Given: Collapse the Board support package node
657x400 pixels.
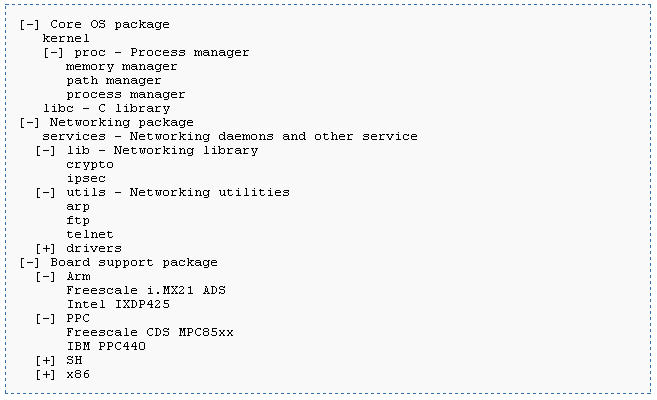Looking at the screenshot, I should click(x=29, y=263).
